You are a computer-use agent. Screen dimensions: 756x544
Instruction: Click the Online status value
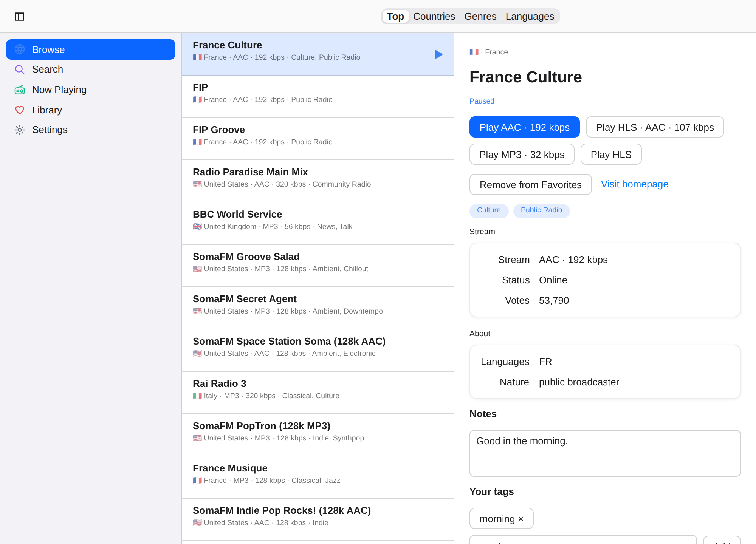553,280
